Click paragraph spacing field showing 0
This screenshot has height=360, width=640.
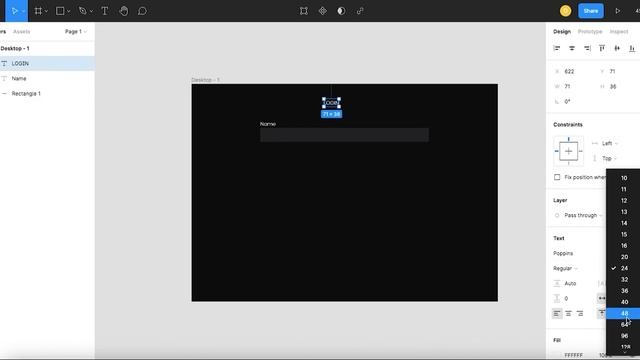(x=567, y=298)
